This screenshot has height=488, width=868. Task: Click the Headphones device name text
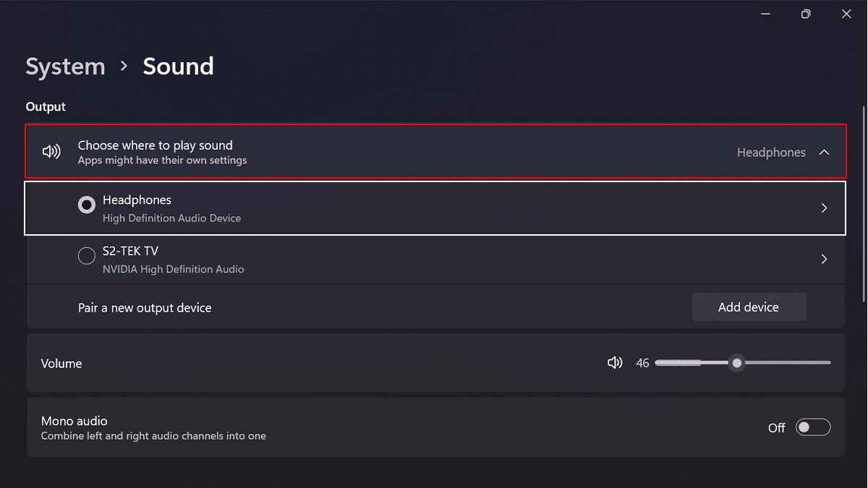(x=137, y=200)
